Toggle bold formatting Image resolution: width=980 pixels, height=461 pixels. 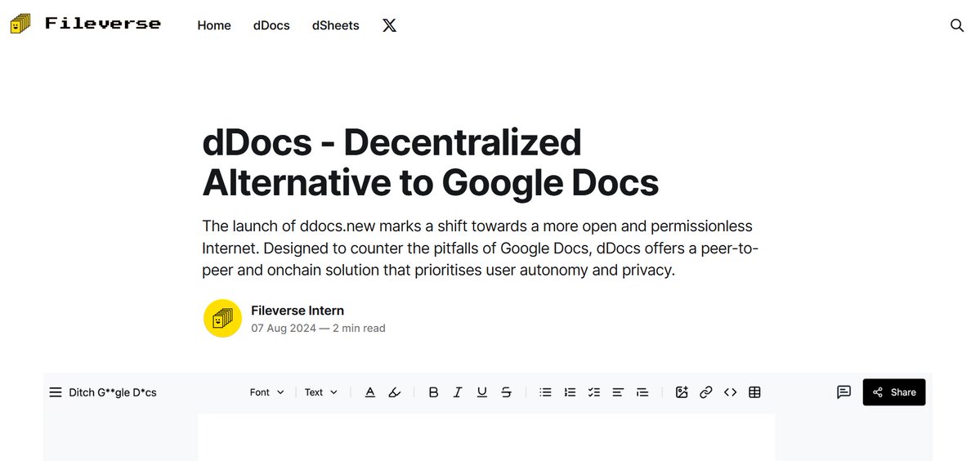[433, 392]
